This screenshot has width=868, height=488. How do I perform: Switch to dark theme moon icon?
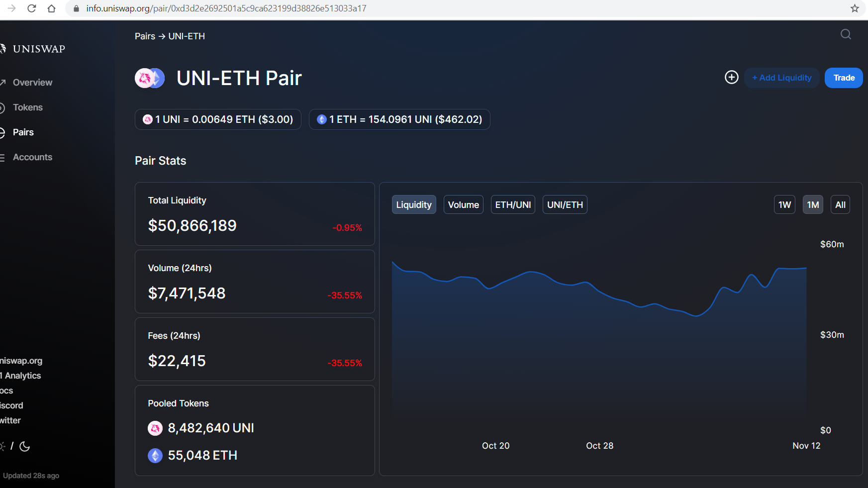24,446
